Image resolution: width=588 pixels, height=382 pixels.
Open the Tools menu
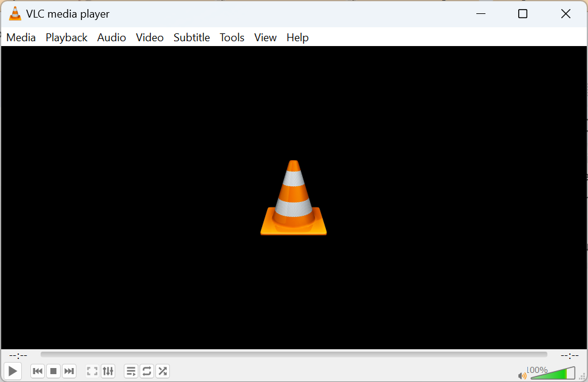tap(232, 37)
